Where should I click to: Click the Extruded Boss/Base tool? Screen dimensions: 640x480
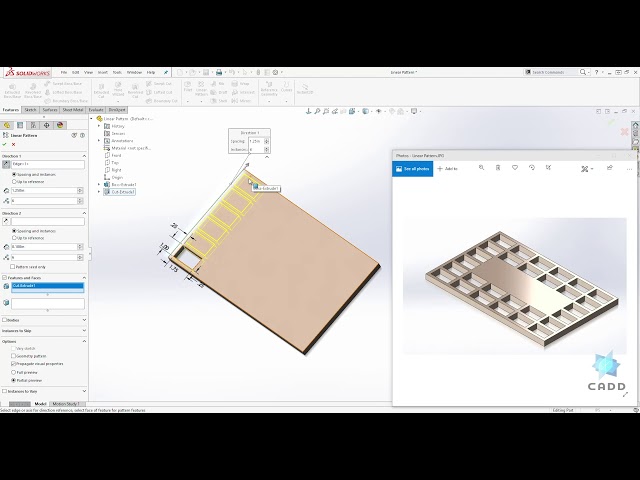pyautogui.click(x=12, y=91)
